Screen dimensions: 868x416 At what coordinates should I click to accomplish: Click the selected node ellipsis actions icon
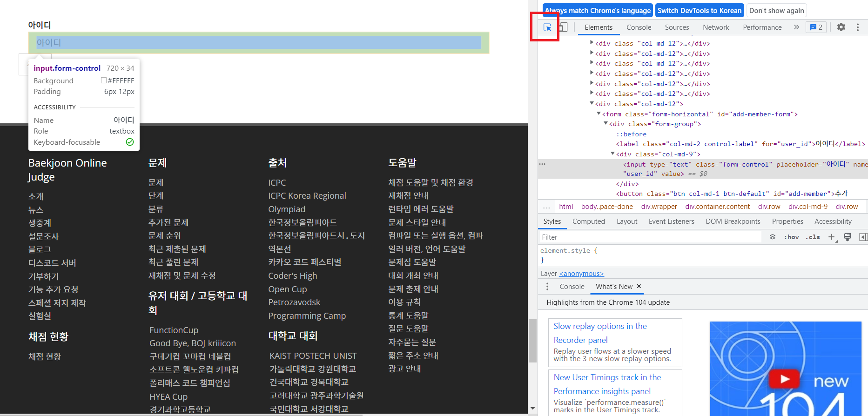coord(542,164)
